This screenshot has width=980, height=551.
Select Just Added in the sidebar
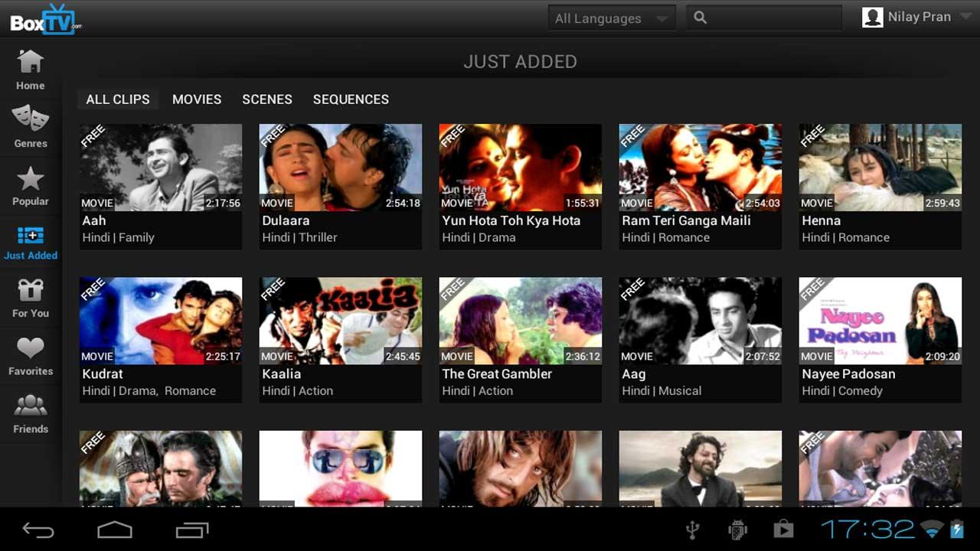click(x=31, y=243)
